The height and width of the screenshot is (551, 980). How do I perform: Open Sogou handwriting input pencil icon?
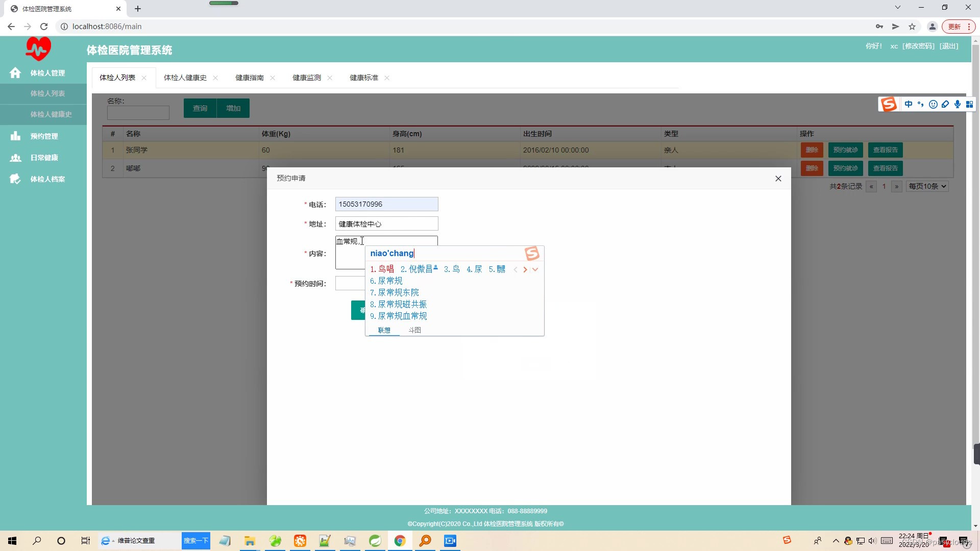(945, 104)
